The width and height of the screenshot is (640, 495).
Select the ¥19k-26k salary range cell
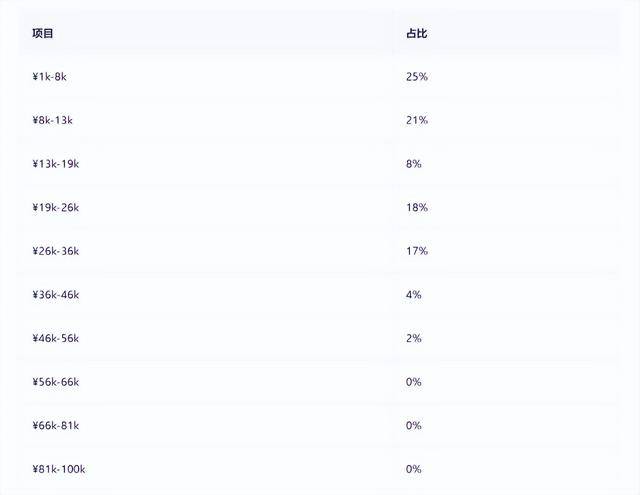click(x=56, y=208)
